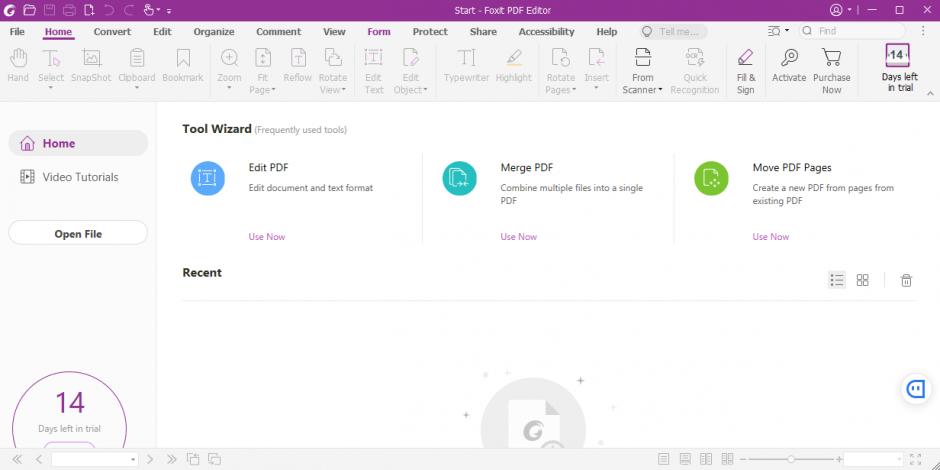Screen dimensions: 940x470
Task: Select the Edit Text tool
Action: [373, 71]
